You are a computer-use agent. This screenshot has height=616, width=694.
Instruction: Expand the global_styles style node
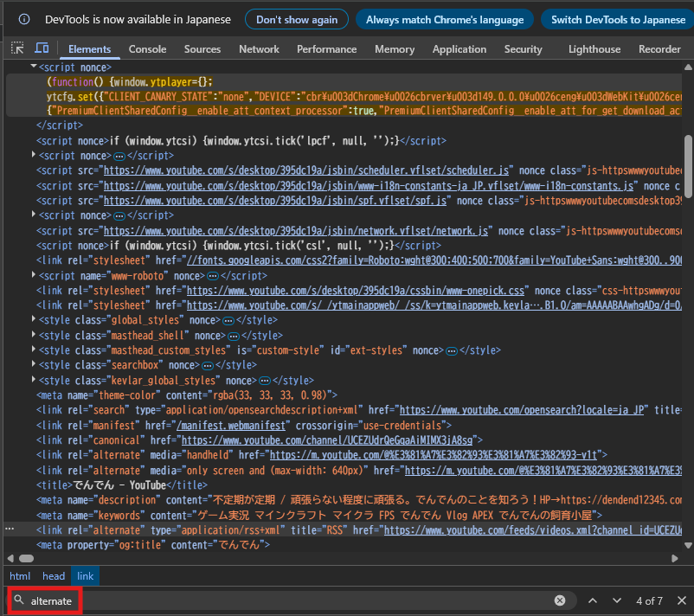tap(34, 319)
